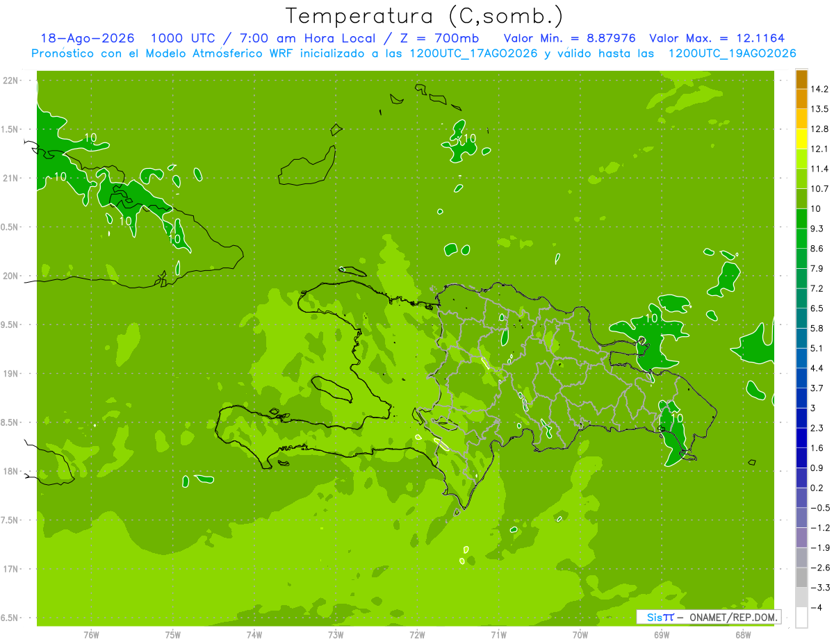Click the "5.1" color scale label
Image resolution: width=834 pixels, height=644 pixels.
coord(817,348)
